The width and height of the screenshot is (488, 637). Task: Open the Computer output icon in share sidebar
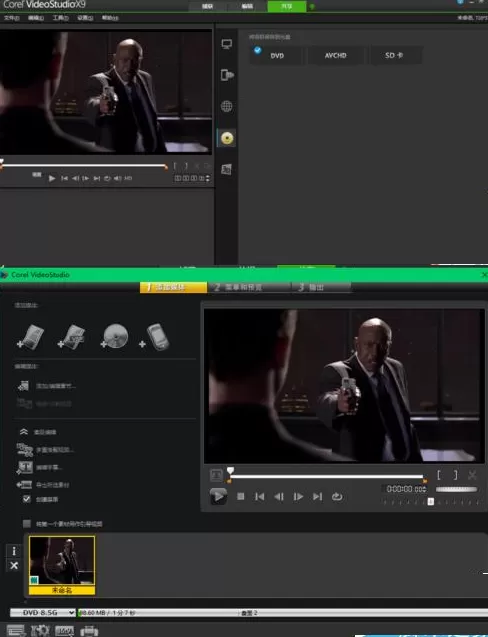pos(227,44)
